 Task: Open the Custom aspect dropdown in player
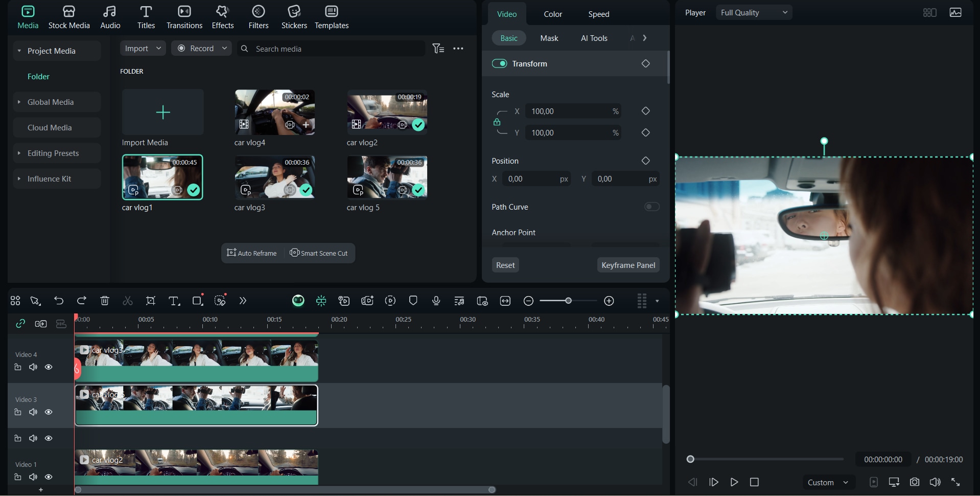click(x=828, y=482)
